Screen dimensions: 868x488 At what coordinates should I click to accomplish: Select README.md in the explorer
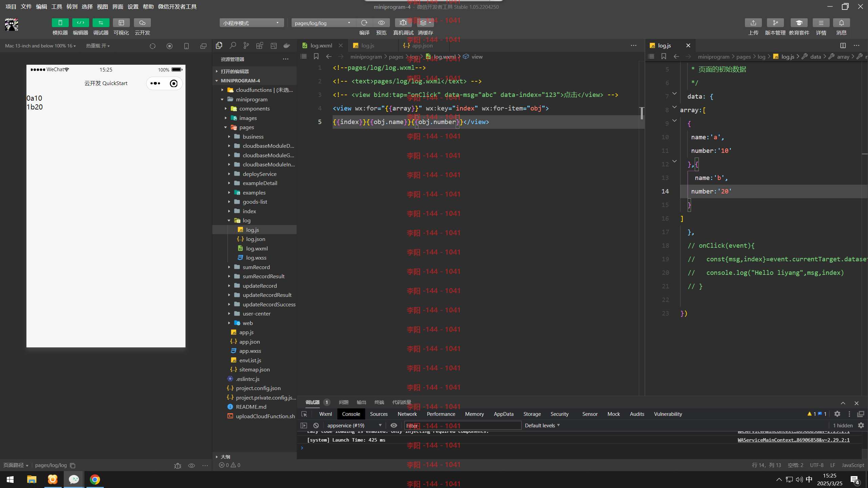[251, 407]
